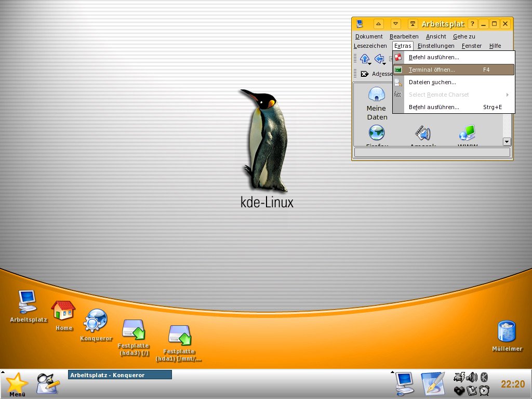Screen dimensions: 532x399
Task: Open the Gehe zu menu
Action: coord(464,36)
